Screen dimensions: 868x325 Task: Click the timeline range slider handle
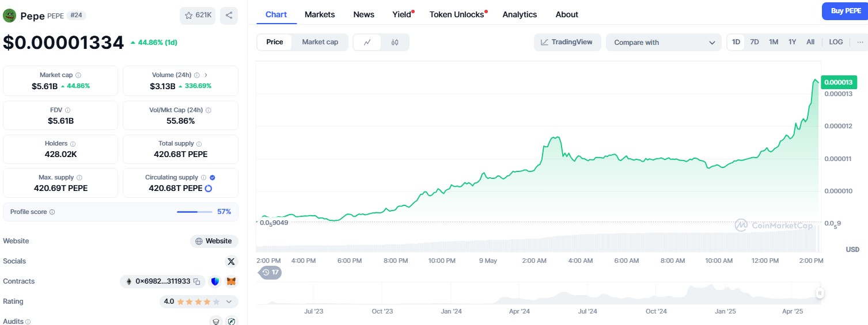pyautogui.click(x=819, y=293)
